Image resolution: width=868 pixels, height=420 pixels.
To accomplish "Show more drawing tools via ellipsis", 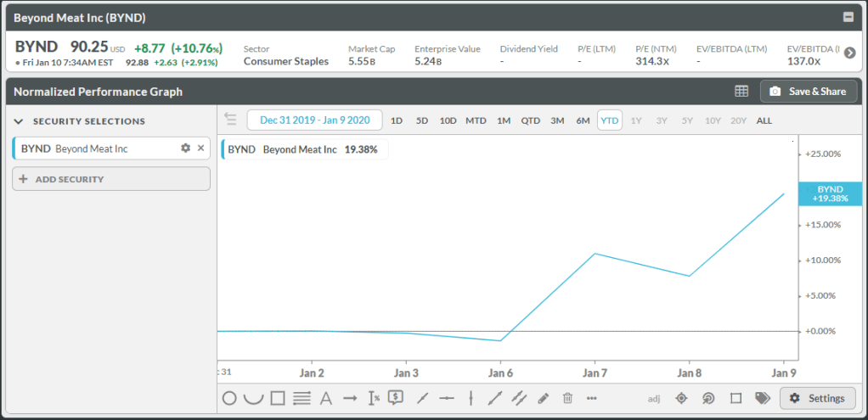I will (592, 398).
